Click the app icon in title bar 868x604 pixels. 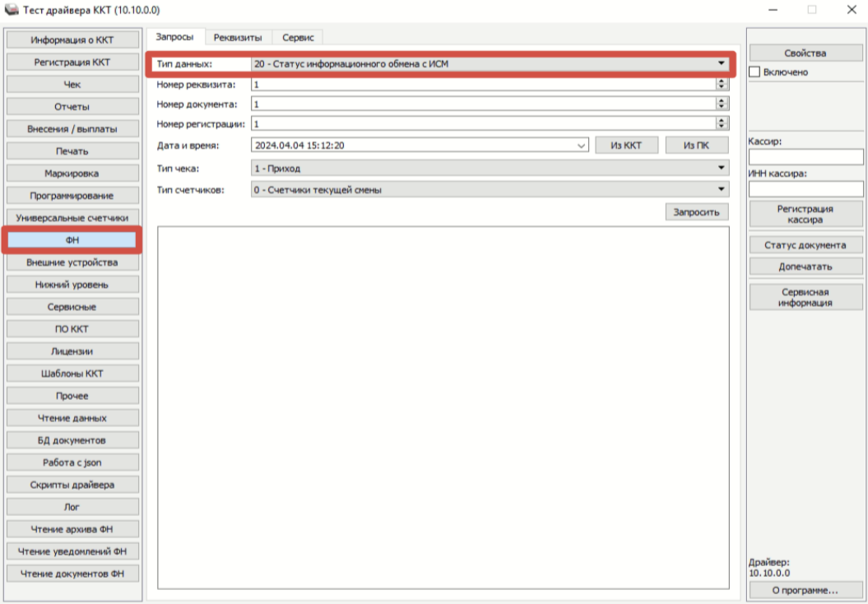(x=12, y=10)
